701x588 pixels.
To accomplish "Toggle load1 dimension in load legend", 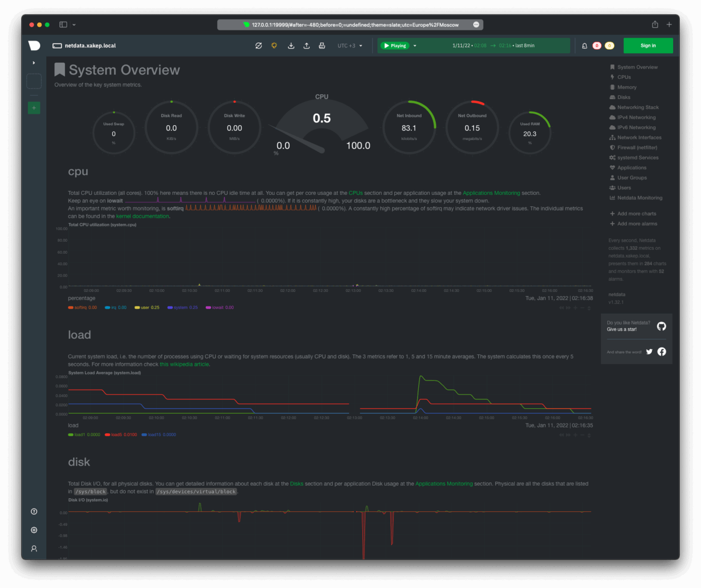I will pos(84,435).
